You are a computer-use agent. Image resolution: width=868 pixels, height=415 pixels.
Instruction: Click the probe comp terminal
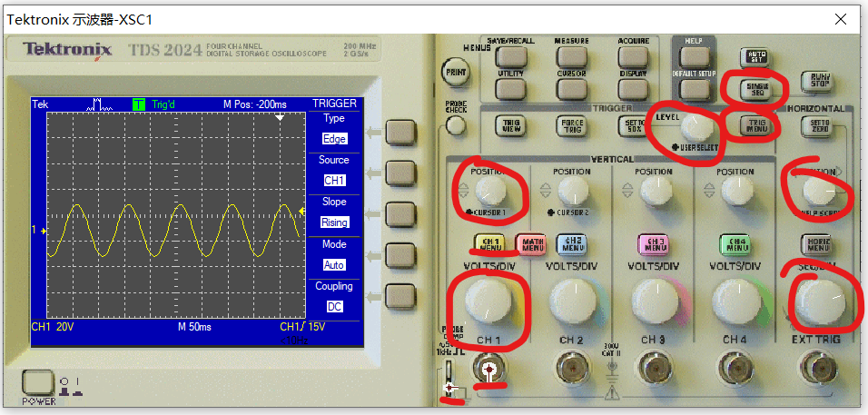tap(450, 379)
